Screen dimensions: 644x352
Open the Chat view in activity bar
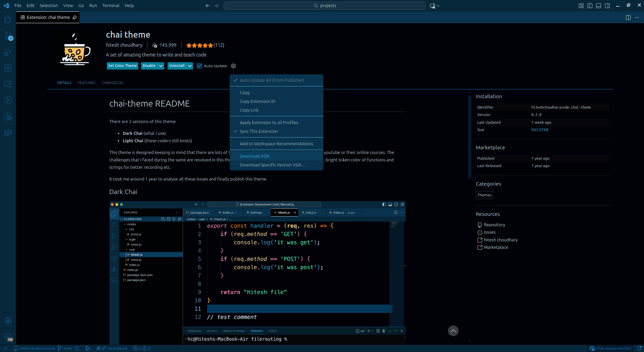8,84
